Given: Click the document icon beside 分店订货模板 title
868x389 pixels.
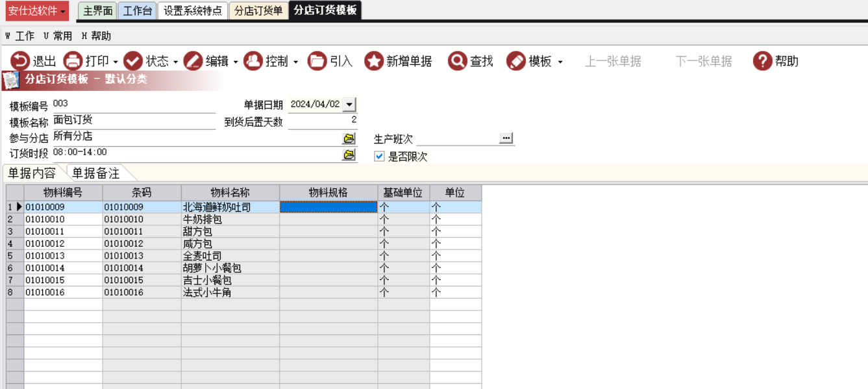Looking at the screenshot, I should (x=10, y=80).
